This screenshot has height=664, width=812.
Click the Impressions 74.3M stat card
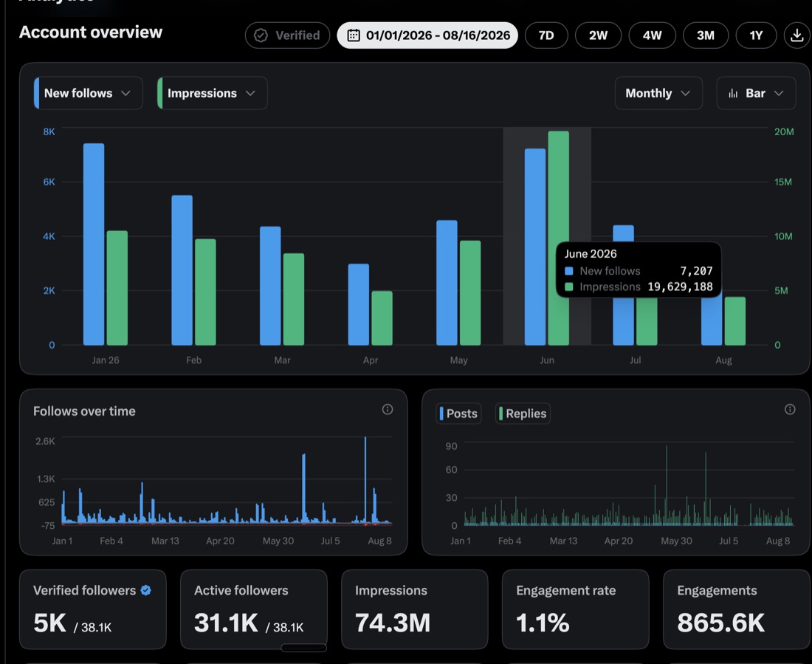(415, 609)
